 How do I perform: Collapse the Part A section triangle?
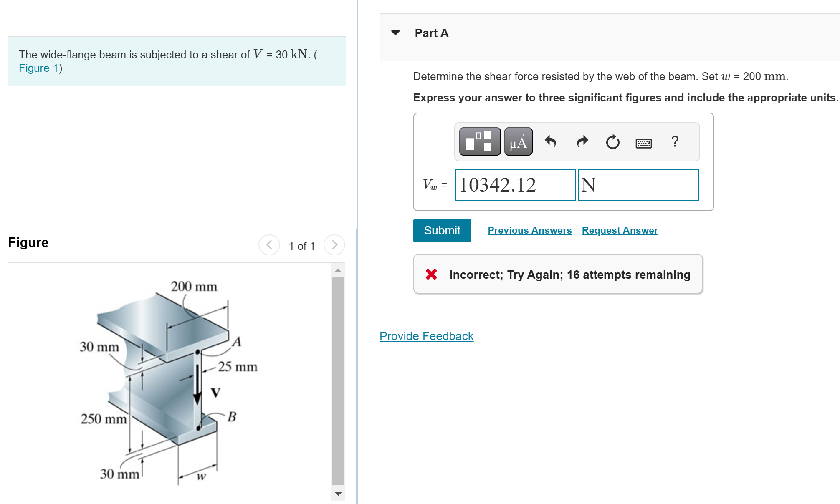point(395,33)
